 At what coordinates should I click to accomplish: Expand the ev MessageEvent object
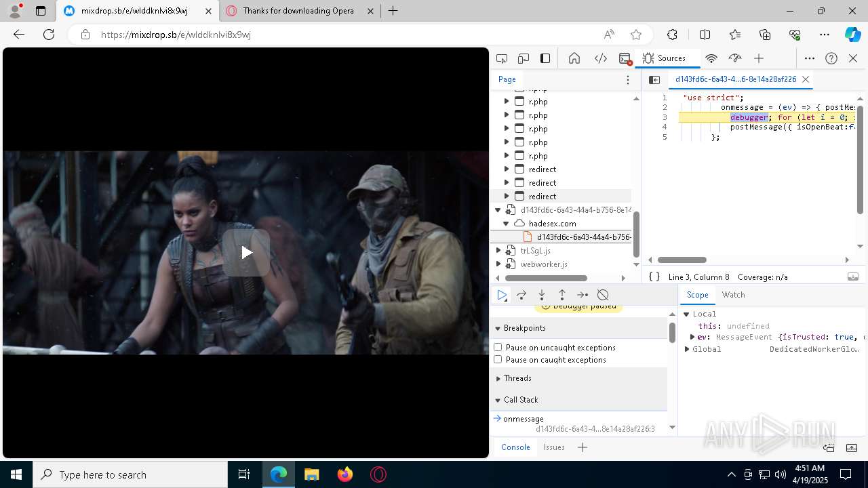click(x=692, y=337)
